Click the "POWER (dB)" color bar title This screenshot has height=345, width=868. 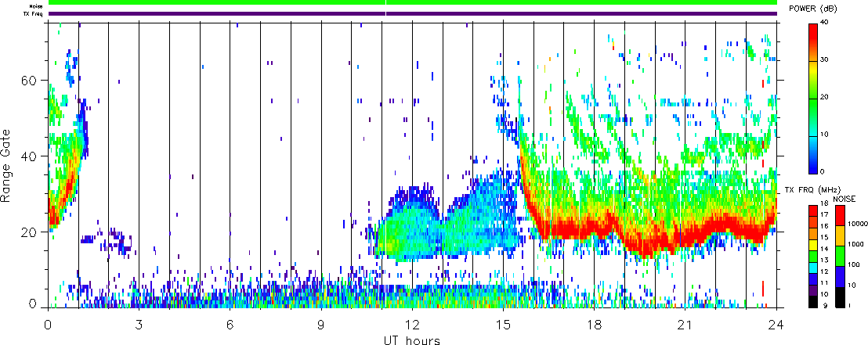pos(813,9)
